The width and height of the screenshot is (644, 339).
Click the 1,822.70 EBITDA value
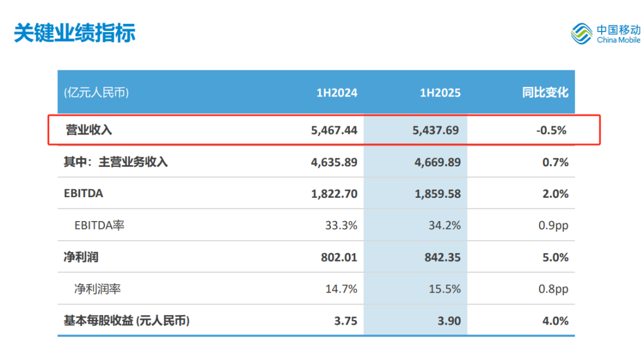click(x=335, y=194)
